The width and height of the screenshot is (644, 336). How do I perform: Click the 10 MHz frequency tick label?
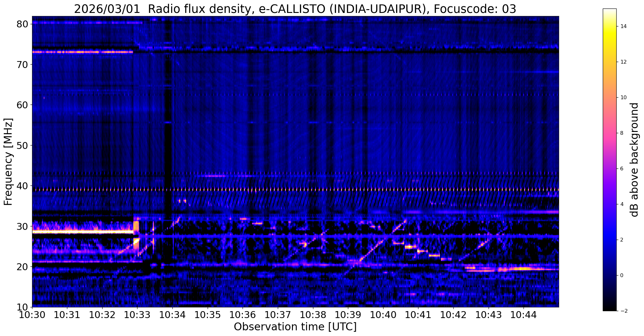coord(22,307)
